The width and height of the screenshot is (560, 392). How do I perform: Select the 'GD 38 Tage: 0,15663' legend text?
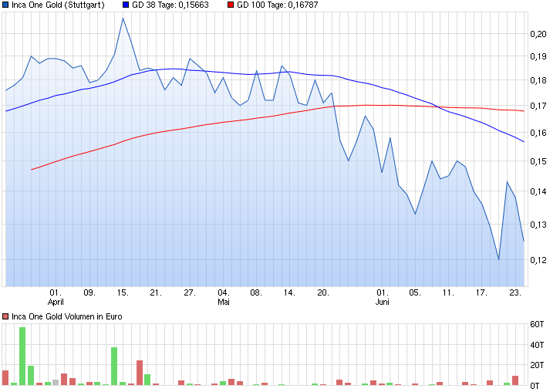coord(170,5)
